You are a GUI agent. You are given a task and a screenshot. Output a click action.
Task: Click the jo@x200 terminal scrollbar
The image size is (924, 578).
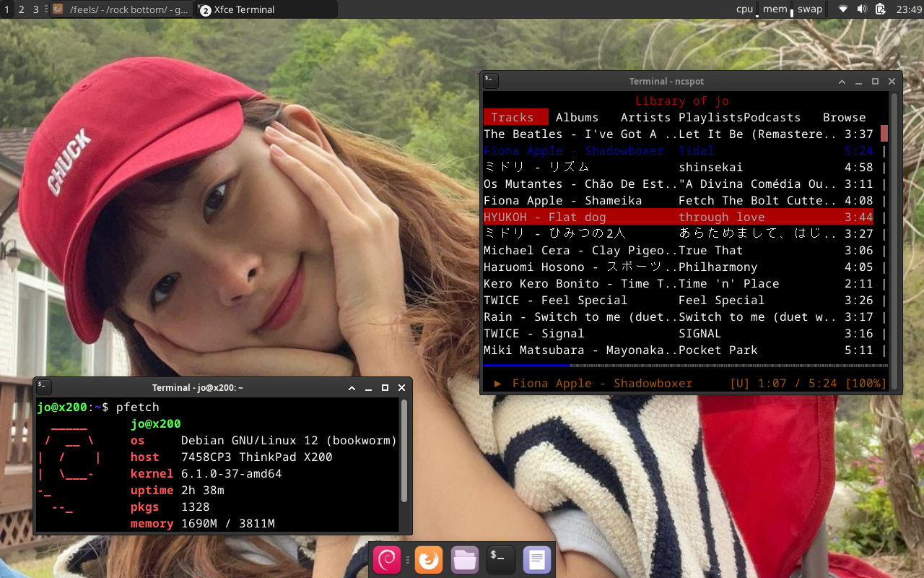404,450
